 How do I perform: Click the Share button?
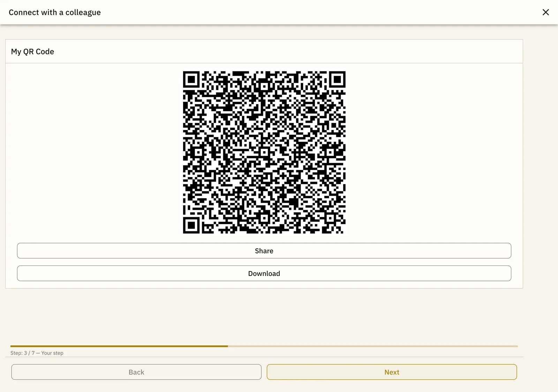[x=264, y=251]
